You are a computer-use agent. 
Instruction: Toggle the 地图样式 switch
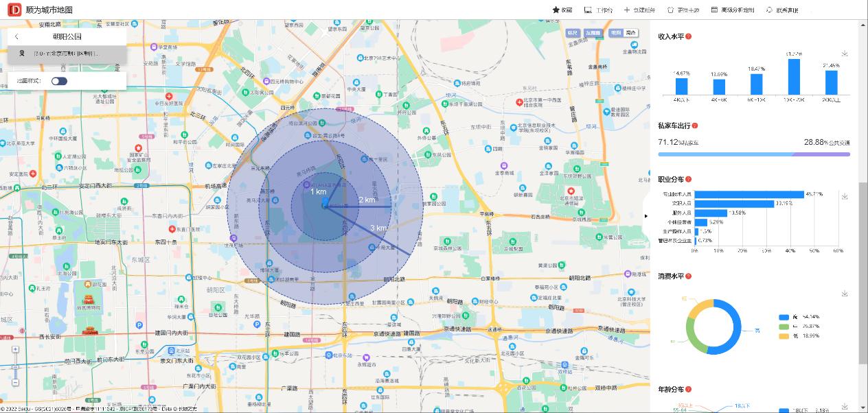point(59,81)
